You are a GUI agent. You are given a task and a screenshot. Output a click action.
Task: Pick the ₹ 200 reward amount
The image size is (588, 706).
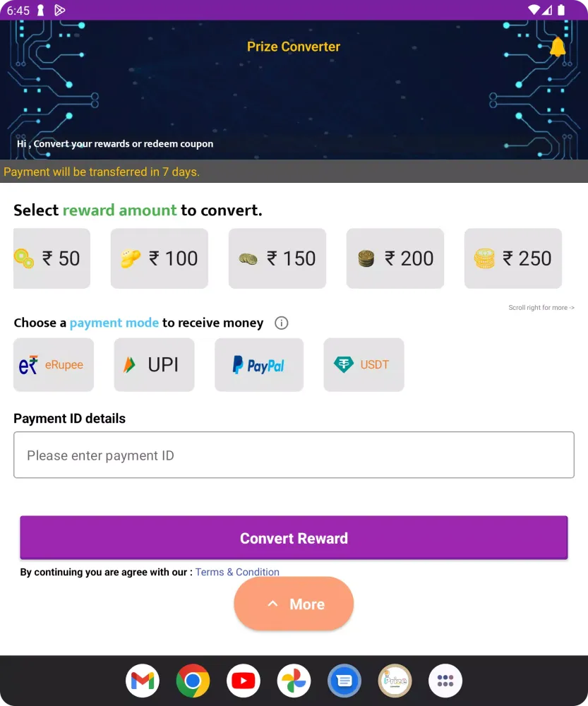(395, 258)
